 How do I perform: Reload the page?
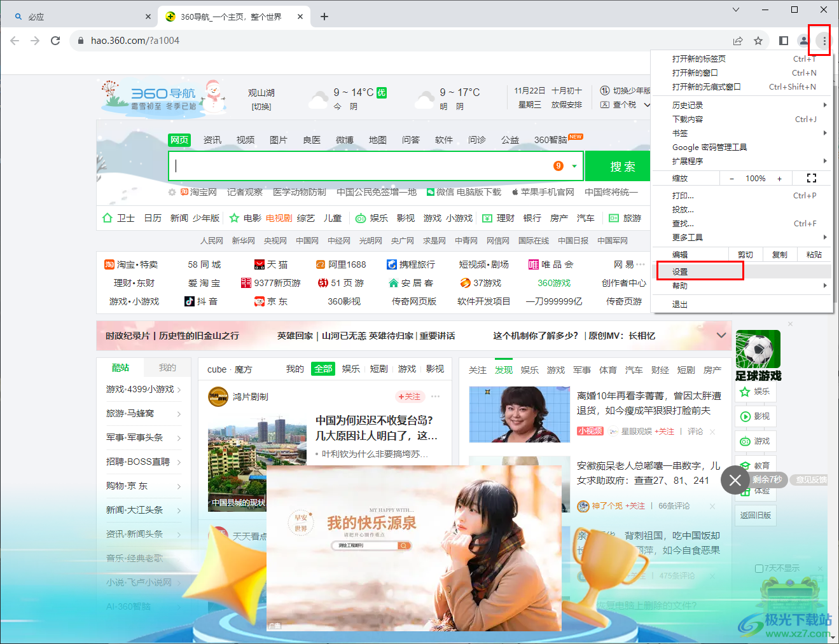pyautogui.click(x=55, y=41)
